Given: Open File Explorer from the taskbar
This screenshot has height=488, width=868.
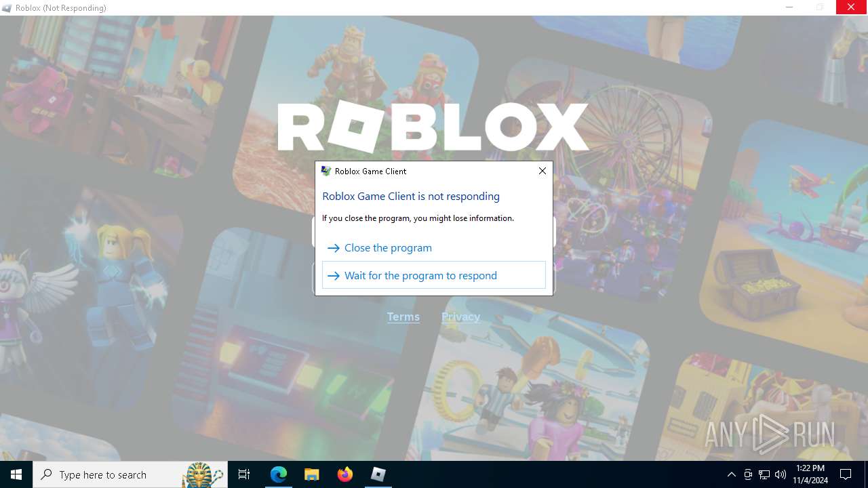Looking at the screenshot, I should [x=311, y=474].
